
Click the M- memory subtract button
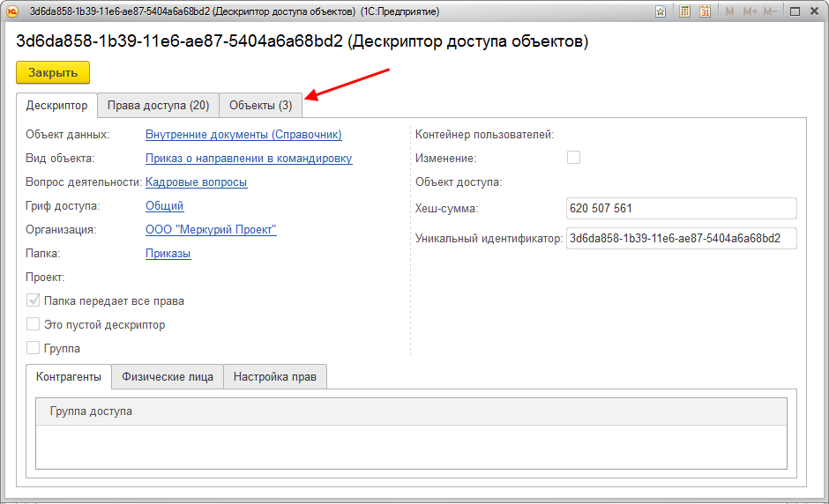point(770,11)
